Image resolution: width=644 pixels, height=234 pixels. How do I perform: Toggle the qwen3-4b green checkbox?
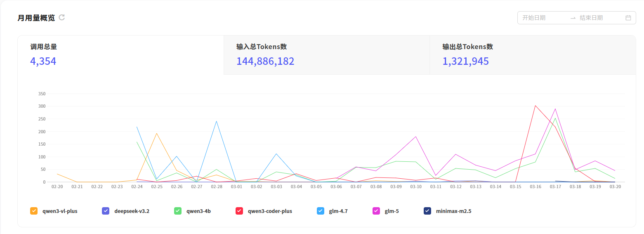pyautogui.click(x=178, y=211)
